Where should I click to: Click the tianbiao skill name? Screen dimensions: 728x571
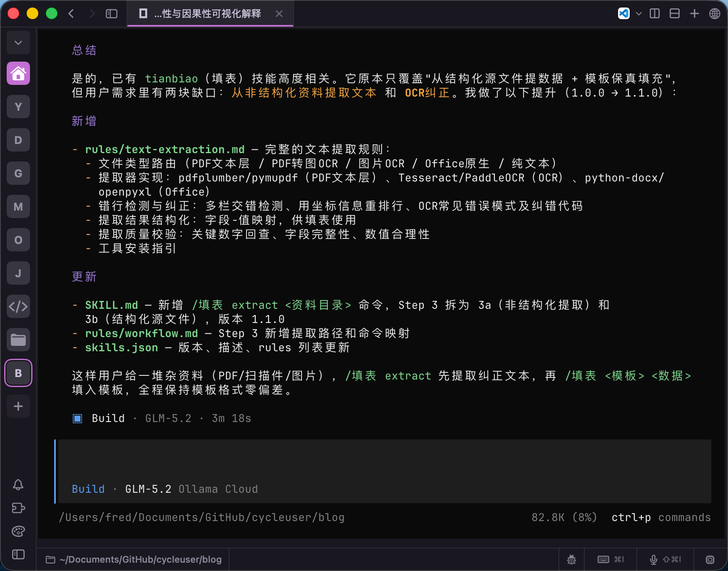pyautogui.click(x=172, y=79)
